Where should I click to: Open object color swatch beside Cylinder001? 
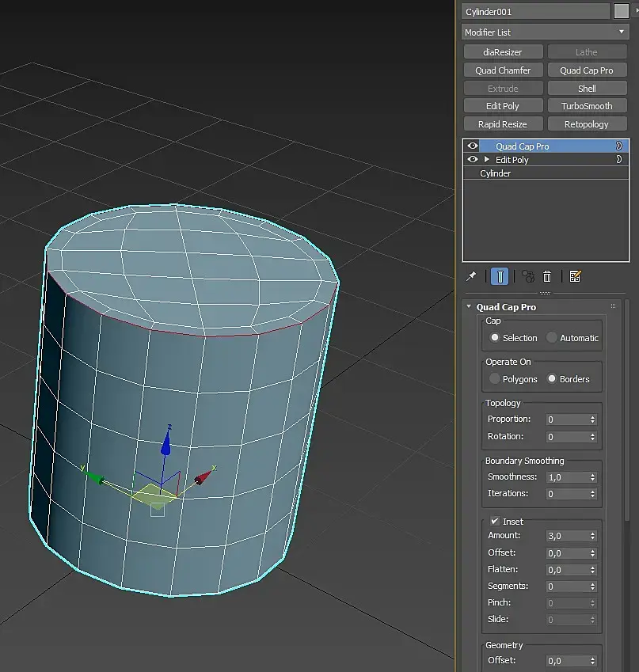622,12
